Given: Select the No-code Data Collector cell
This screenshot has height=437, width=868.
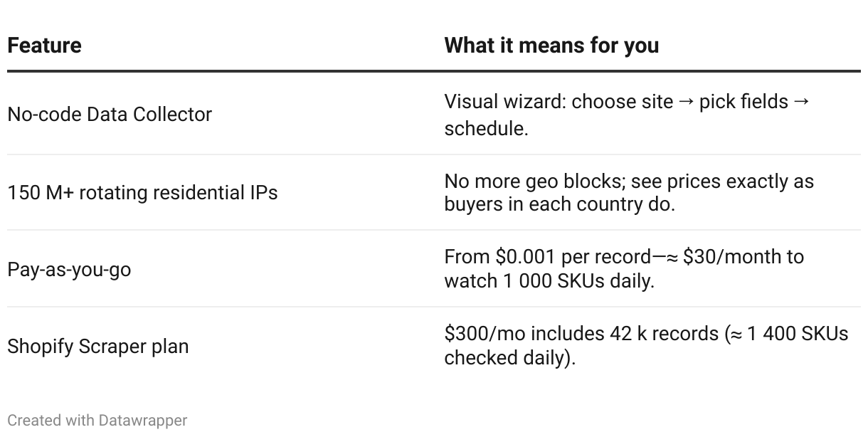Looking at the screenshot, I should (x=110, y=114).
